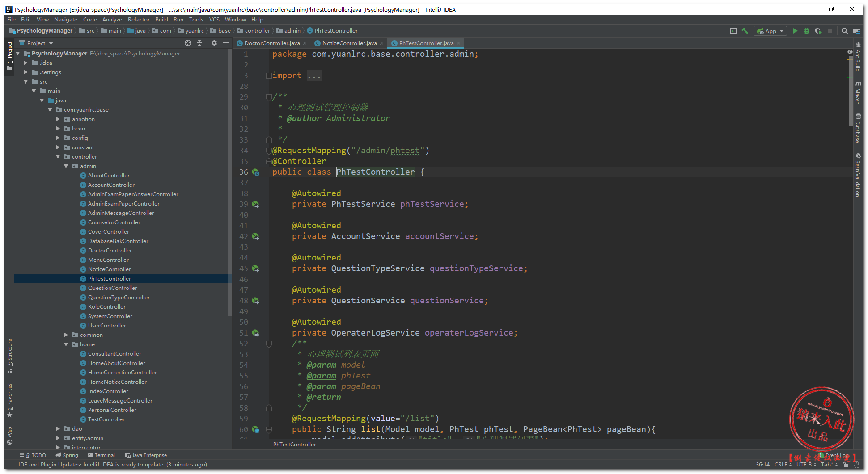The height and width of the screenshot is (474, 868).
Task: Click the UTF-8 encoding selector
Action: pyautogui.click(x=806, y=465)
